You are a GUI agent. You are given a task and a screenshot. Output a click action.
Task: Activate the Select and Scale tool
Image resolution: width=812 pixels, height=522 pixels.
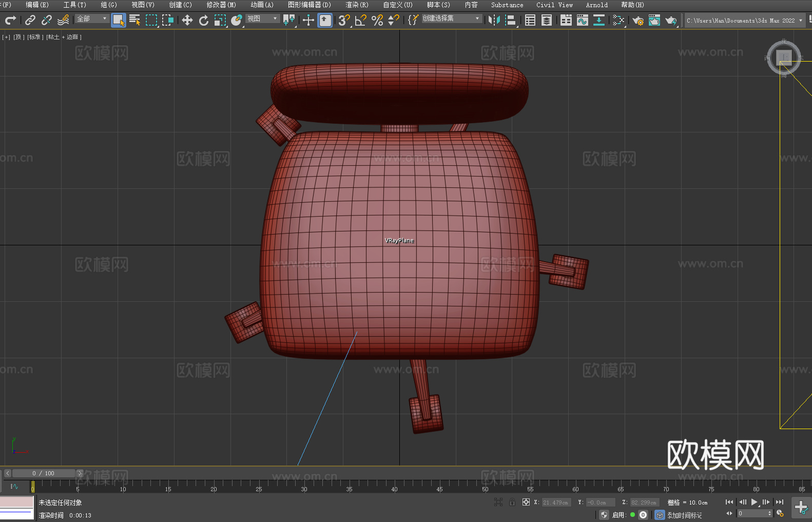(220, 20)
